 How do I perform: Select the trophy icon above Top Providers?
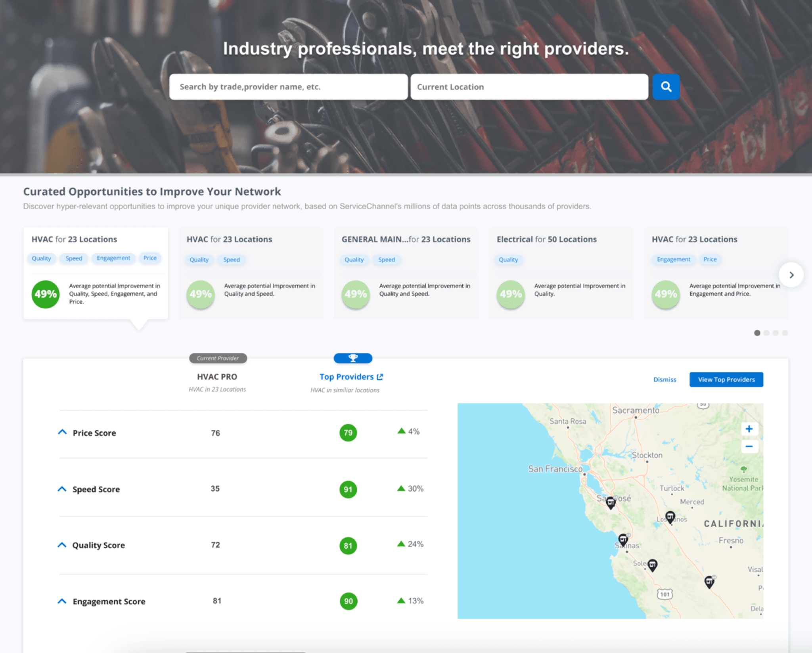click(352, 358)
